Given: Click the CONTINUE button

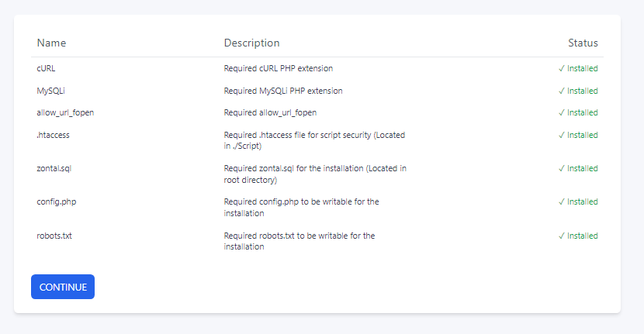Looking at the screenshot, I should (x=63, y=287).
